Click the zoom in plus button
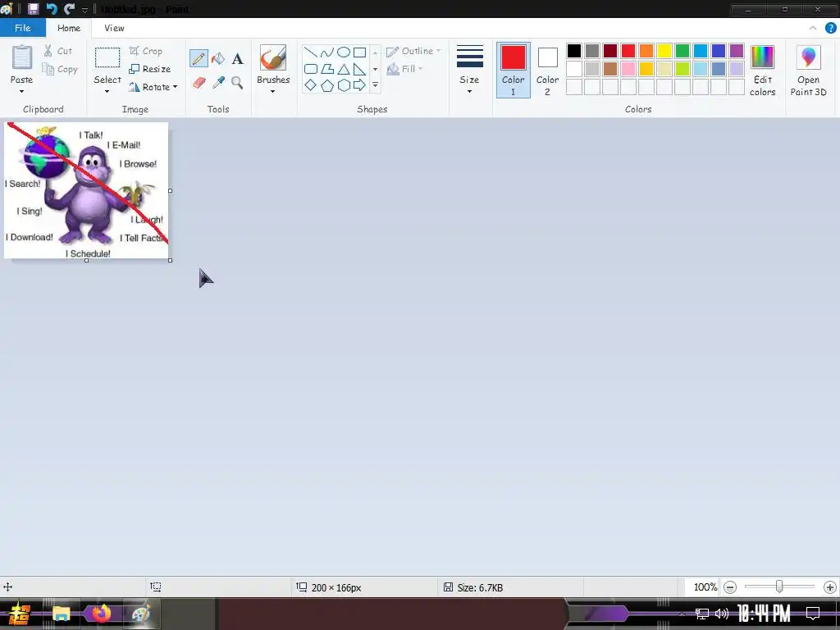The width and height of the screenshot is (840, 630). (x=830, y=587)
